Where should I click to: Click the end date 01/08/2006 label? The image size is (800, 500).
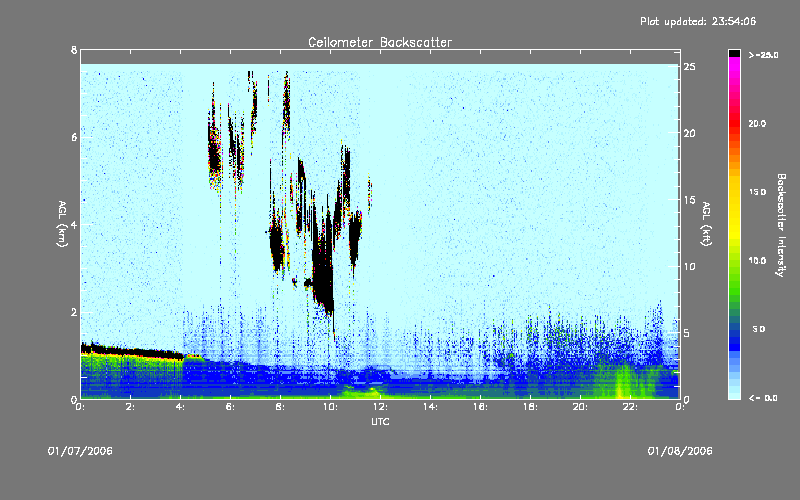click(680, 451)
